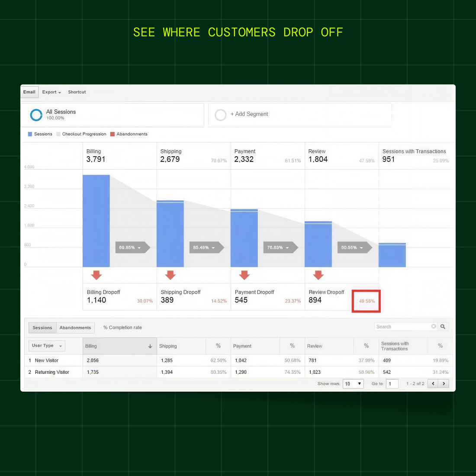Screen dimensions: 476x476
Task: Go to the previous page arrow
Action: (x=433, y=384)
